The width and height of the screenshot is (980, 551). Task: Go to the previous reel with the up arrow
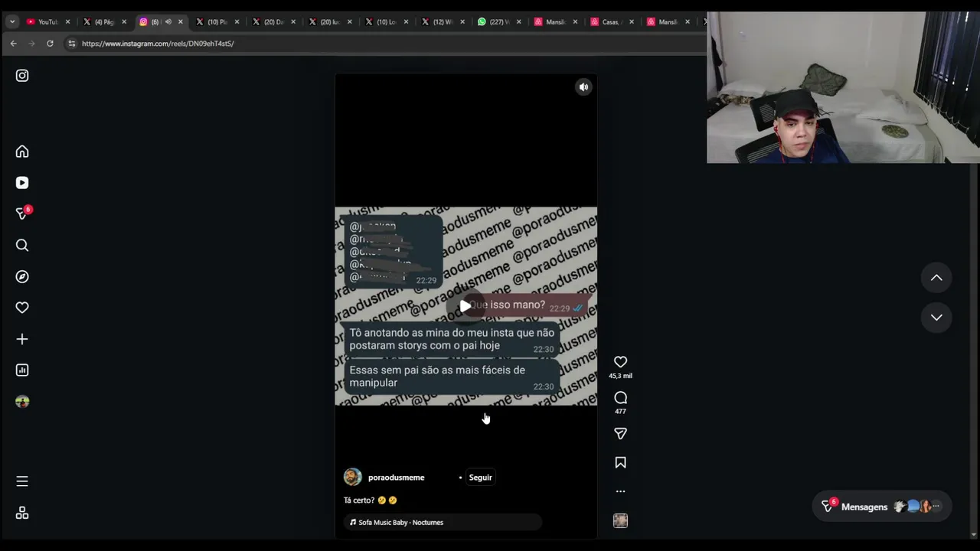tap(936, 278)
